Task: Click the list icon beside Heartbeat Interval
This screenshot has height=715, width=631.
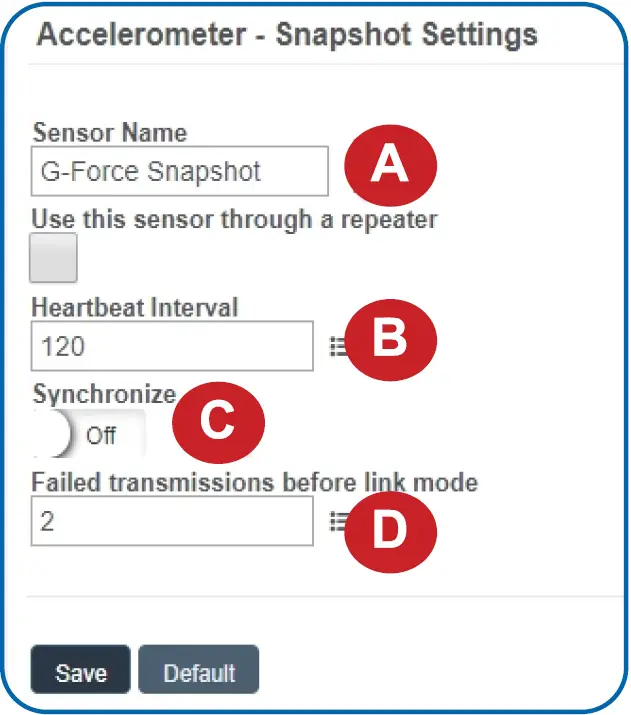Action: [x=336, y=345]
